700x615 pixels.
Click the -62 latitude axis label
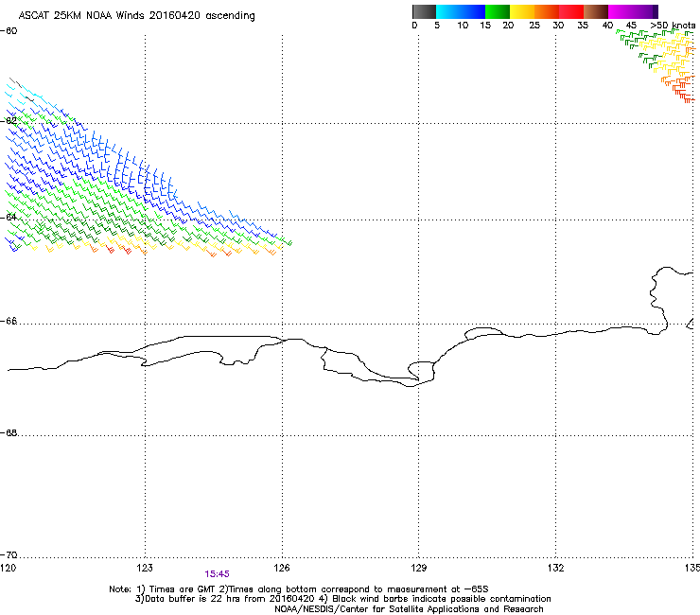click(x=9, y=120)
